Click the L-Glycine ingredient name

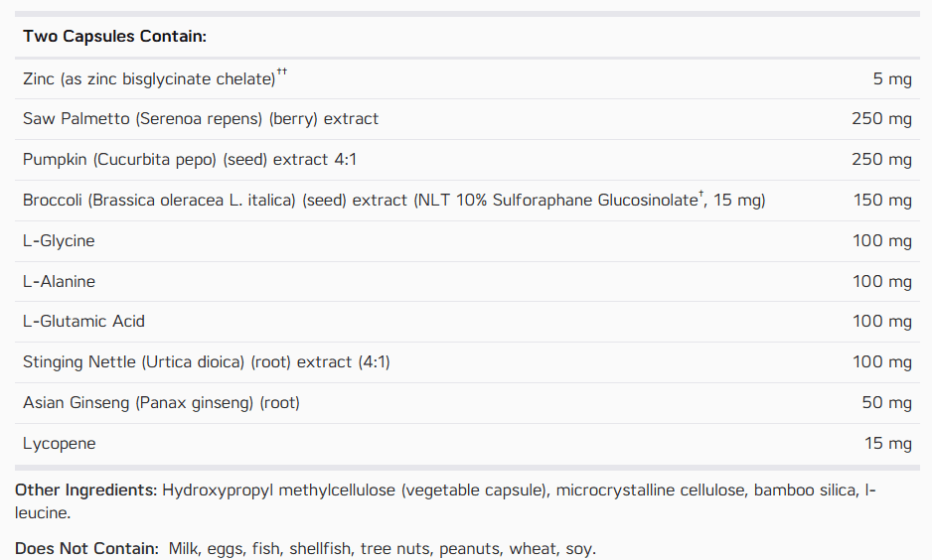click(59, 241)
